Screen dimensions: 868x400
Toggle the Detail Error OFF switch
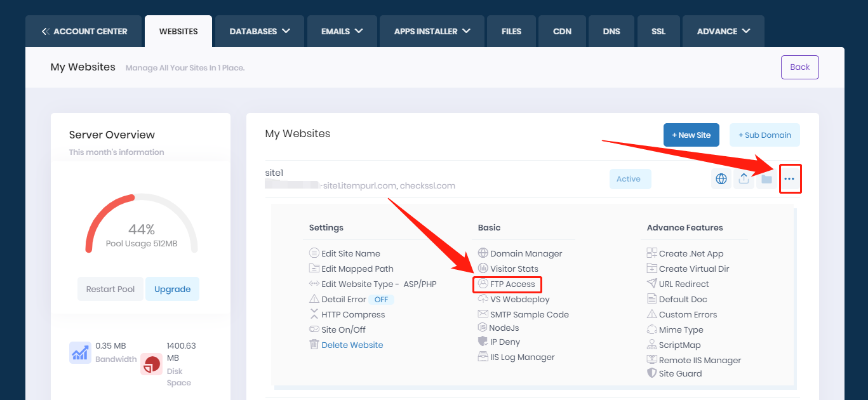click(x=381, y=299)
